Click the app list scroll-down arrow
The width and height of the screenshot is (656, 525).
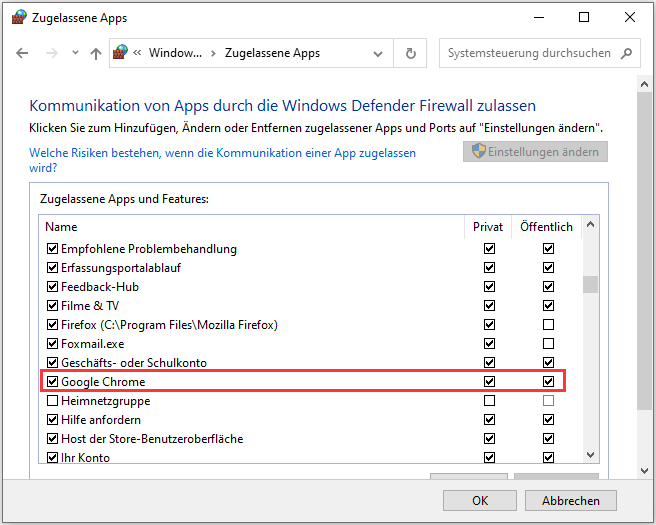click(x=590, y=455)
